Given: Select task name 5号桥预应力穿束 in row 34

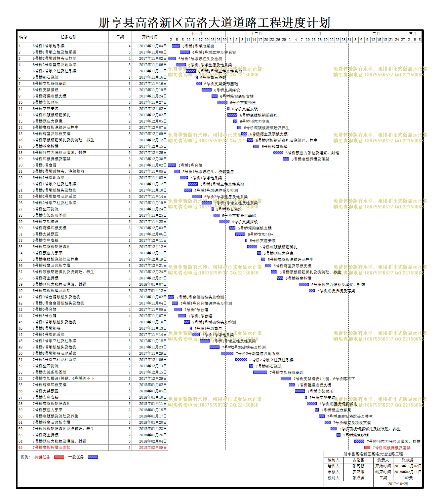Looking at the screenshot, I should point(48,253).
